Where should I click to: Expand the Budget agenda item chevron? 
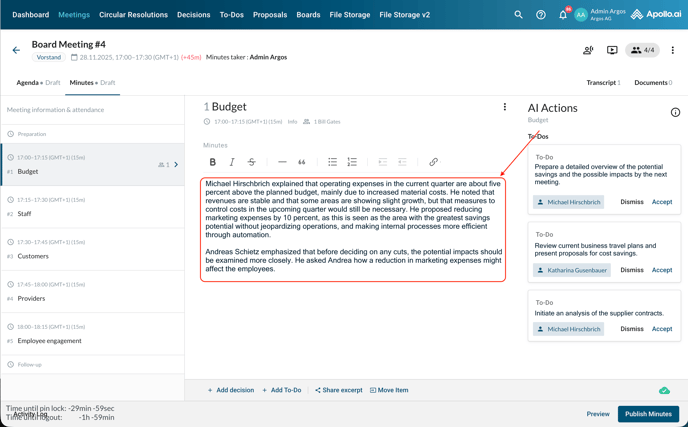pyautogui.click(x=176, y=165)
